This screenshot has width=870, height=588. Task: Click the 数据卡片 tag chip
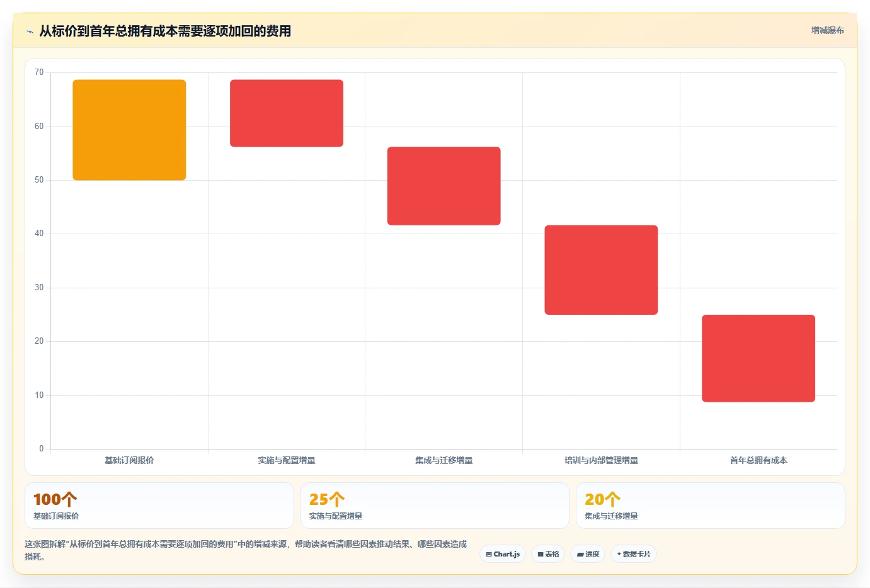pyautogui.click(x=634, y=554)
